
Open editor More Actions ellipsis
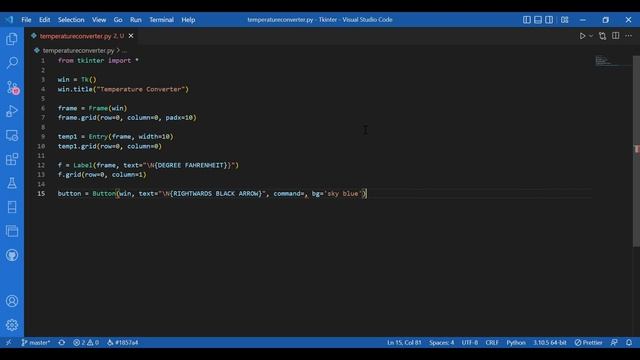(629, 36)
